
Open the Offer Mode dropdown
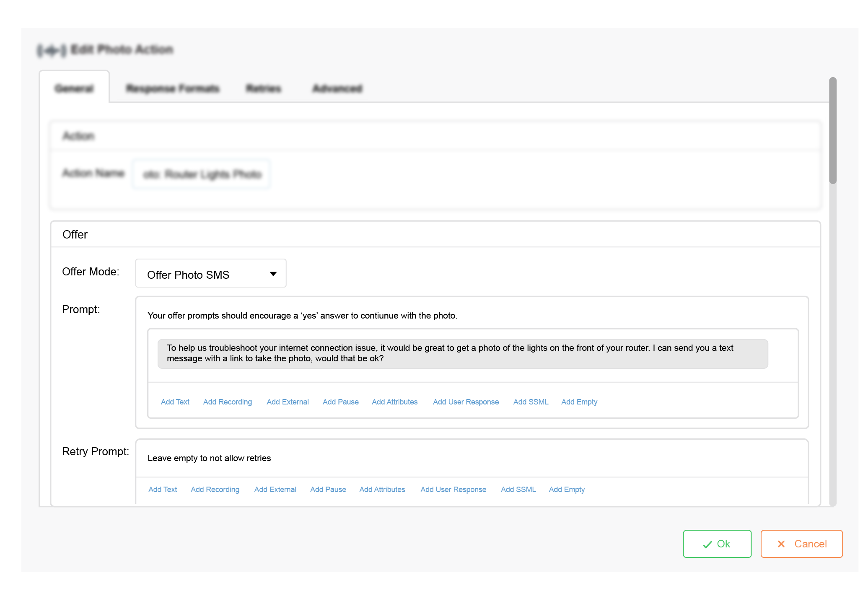click(x=210, y=273)
